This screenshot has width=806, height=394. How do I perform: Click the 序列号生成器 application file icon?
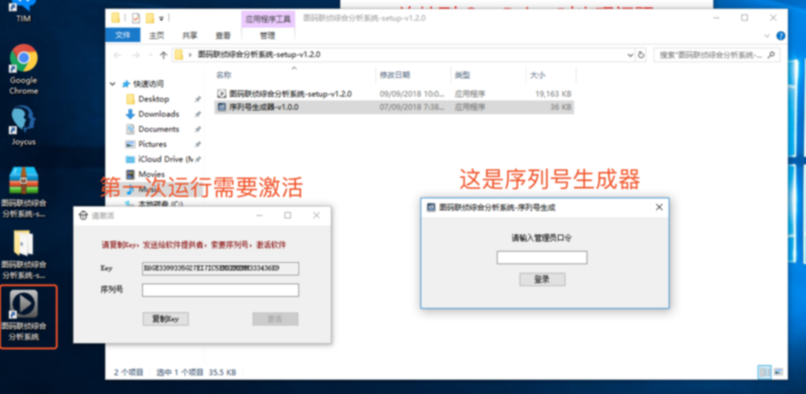coord(222,107)
